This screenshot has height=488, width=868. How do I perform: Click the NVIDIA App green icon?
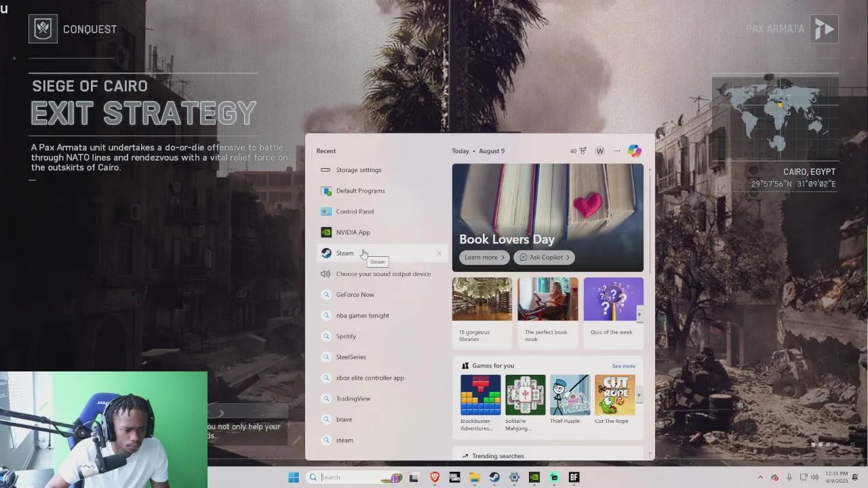[326, 232]
